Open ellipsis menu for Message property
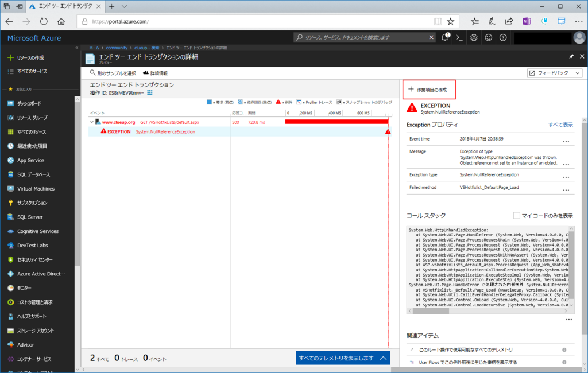Viewport: 588px width, 373px height. click(x=566, y=164)
